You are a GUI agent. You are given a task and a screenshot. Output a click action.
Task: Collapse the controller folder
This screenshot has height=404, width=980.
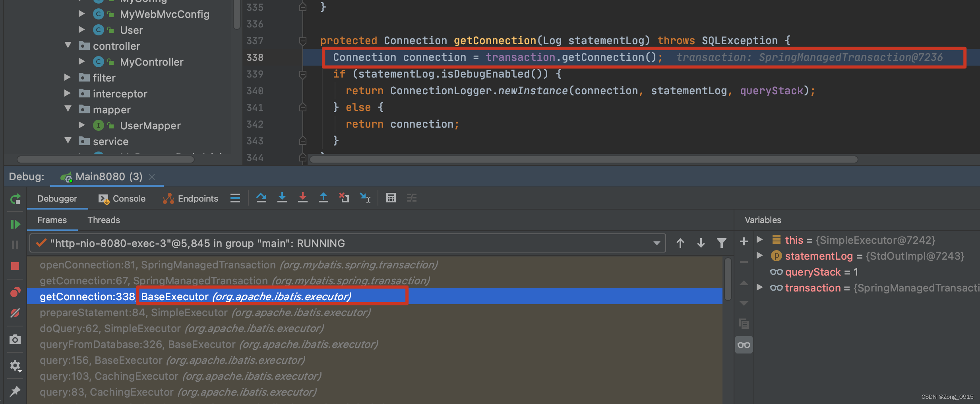(68, 45)
